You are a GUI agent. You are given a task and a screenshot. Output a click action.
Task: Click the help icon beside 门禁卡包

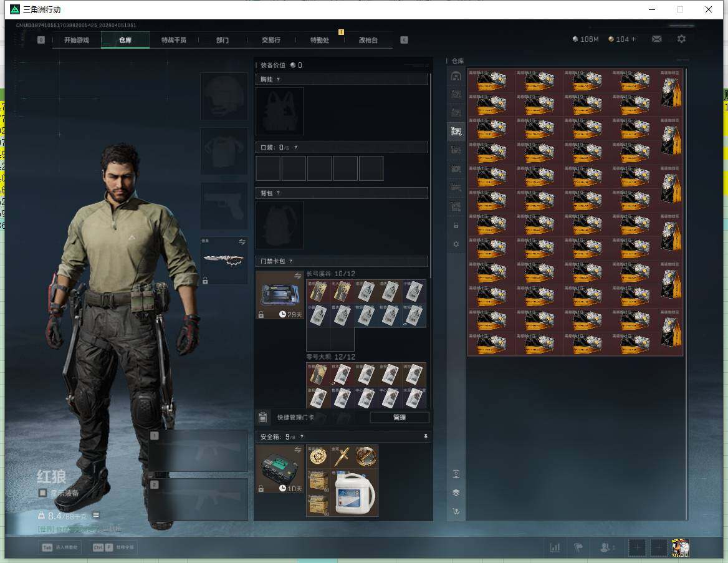(x=290, y=261)
